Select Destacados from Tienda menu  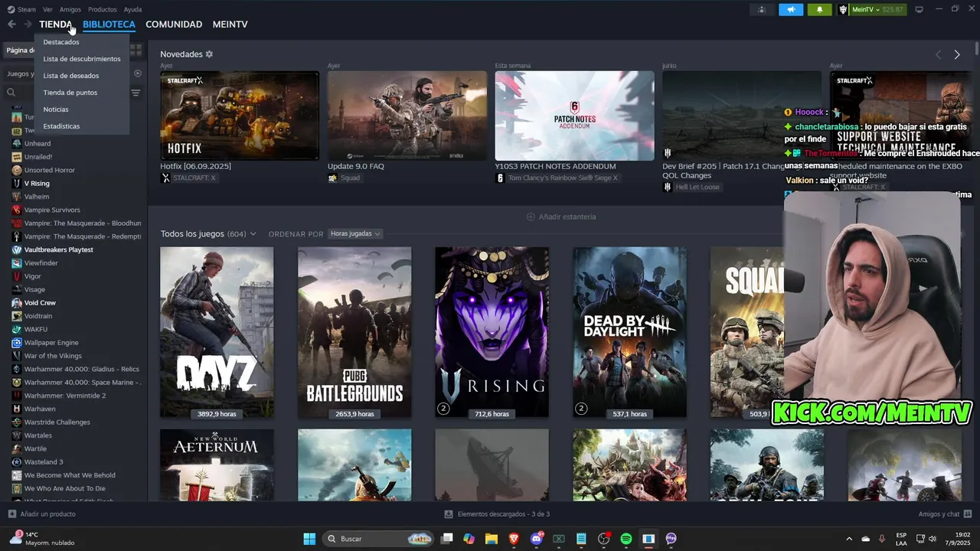click(61, 42)
